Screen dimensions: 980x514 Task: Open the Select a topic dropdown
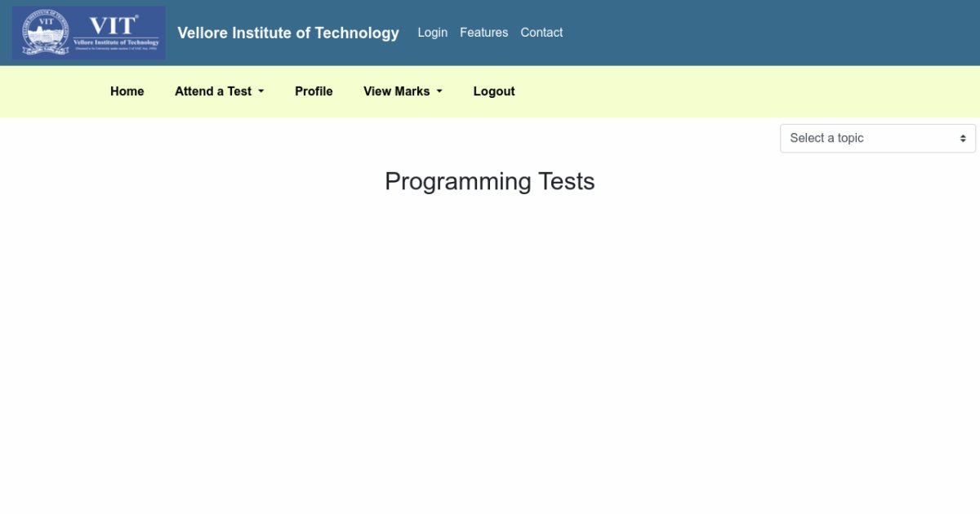877,139
